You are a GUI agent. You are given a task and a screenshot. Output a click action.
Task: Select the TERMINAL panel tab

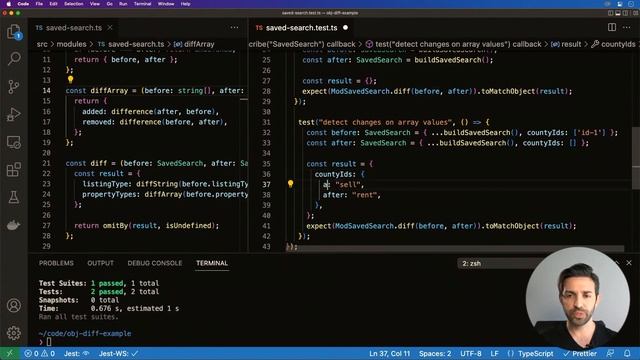(x=212, y=263)
